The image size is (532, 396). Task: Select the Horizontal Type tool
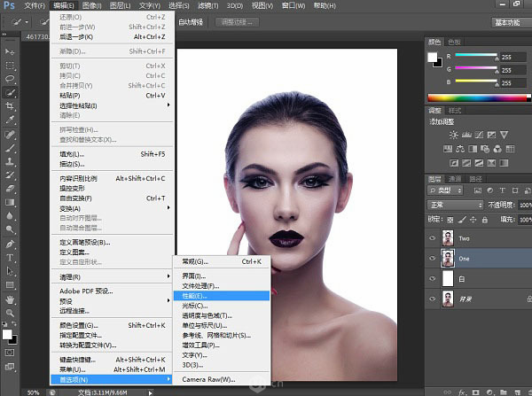(11, 258)
